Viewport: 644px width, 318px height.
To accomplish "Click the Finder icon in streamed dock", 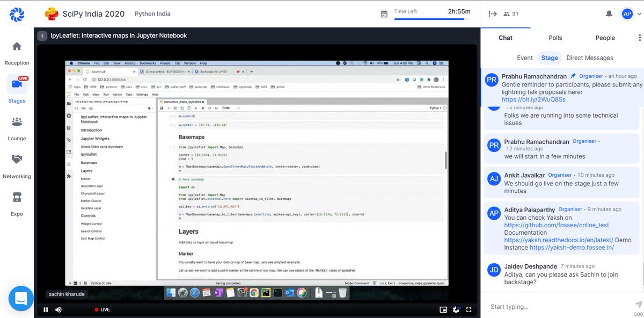I will [x=171, y=293].
